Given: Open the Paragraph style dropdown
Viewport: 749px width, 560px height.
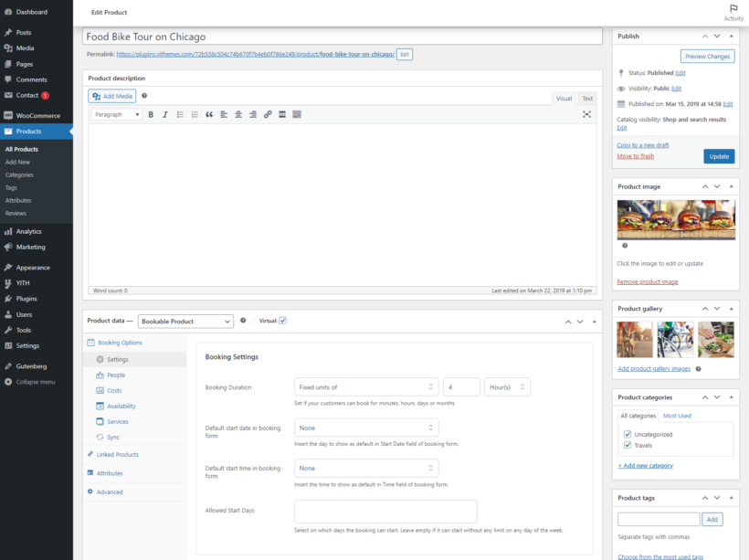Looking at the screenshot, I should point(117,114).
